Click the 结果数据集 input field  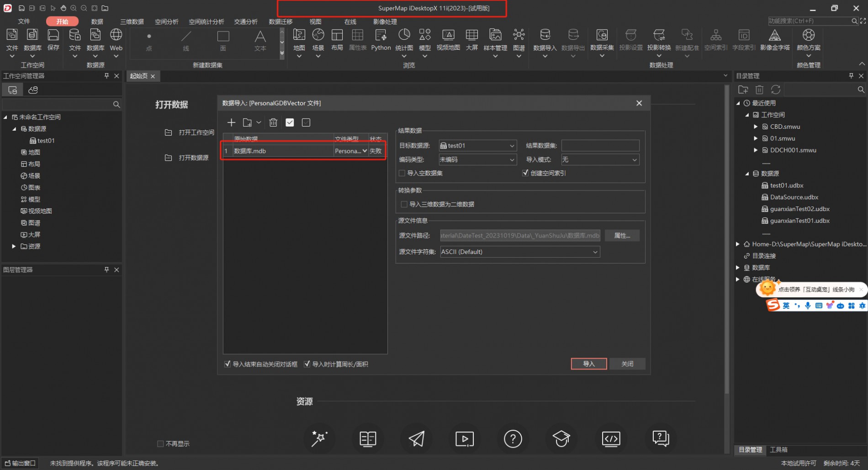(600, 146)
